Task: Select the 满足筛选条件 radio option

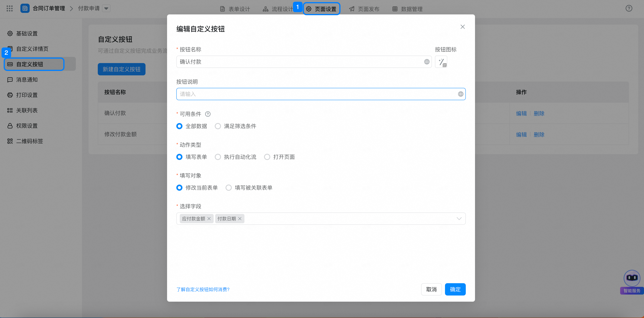Action: tap(218, 126)
